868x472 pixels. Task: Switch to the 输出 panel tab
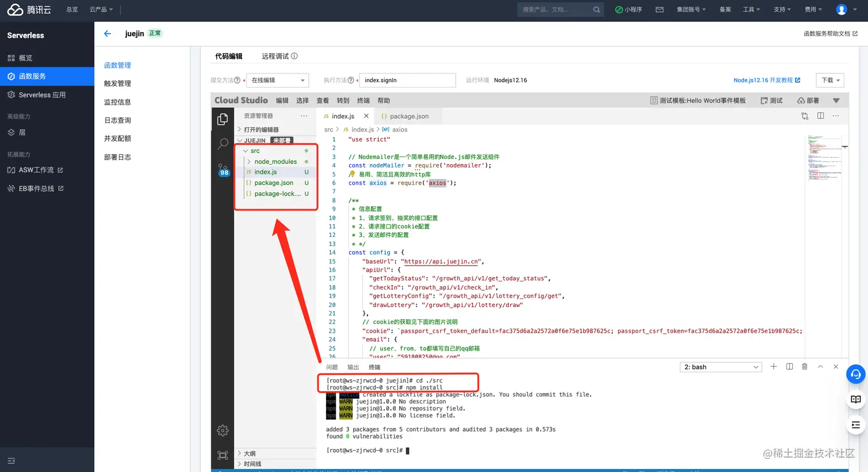point(353,367)
